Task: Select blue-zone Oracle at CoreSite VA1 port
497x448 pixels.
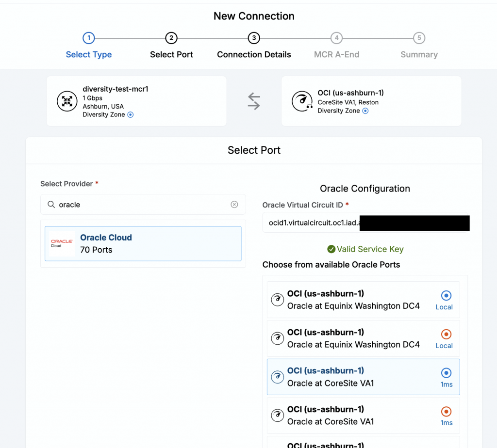Action: (363, 377)
